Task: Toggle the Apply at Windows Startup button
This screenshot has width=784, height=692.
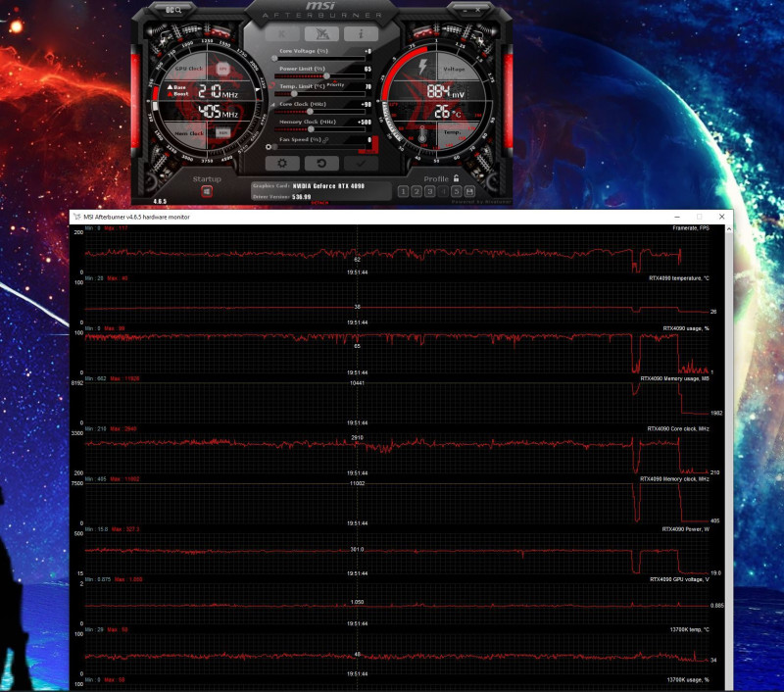Action: coord(207,191)
